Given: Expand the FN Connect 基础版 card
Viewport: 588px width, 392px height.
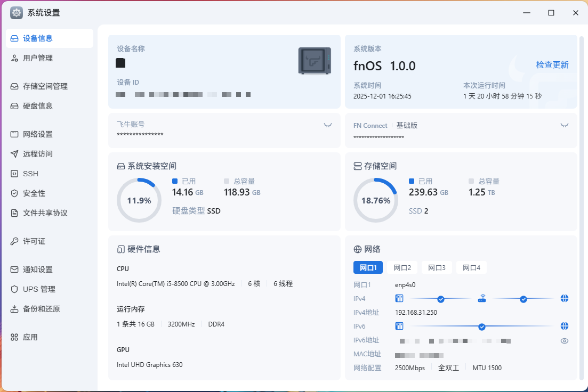Looking at the screenshot, I should [x=564, y=125].
